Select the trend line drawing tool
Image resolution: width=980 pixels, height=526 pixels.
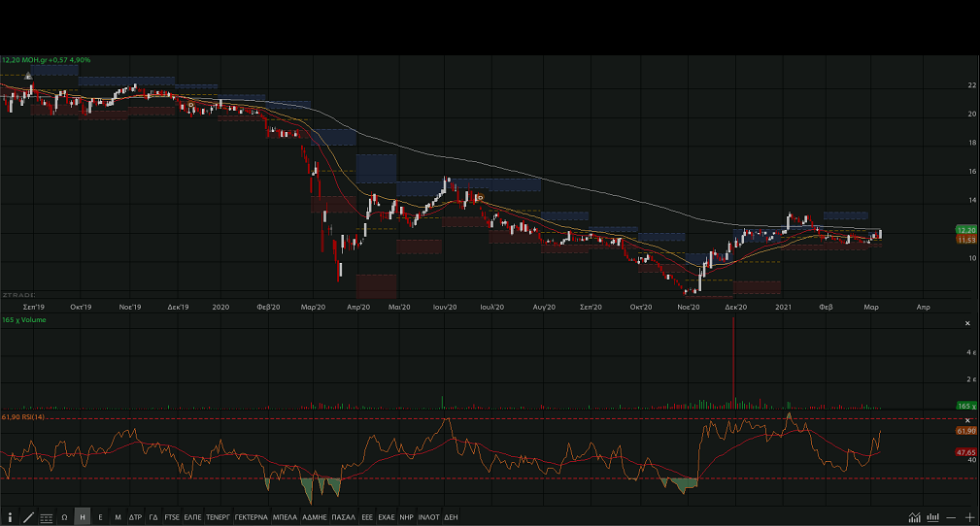point(28,517)
